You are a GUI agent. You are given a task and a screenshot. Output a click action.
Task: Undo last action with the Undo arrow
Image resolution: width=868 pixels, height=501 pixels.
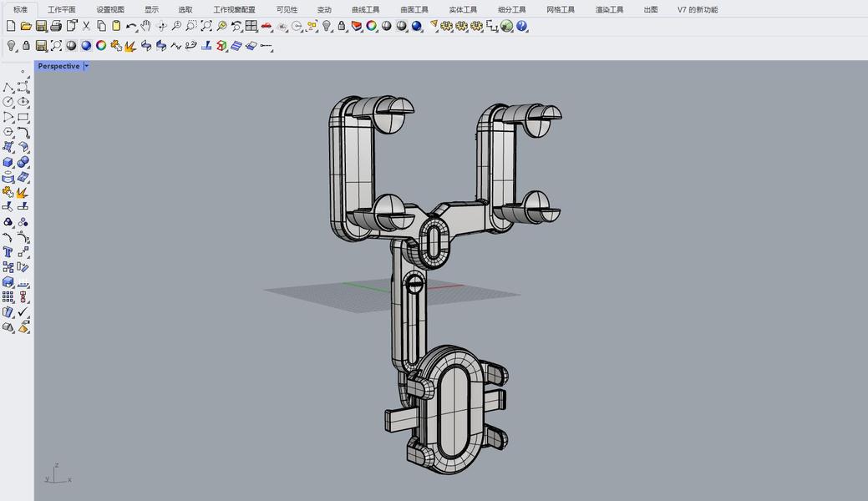pyautogui.click(x=131, y=26)
